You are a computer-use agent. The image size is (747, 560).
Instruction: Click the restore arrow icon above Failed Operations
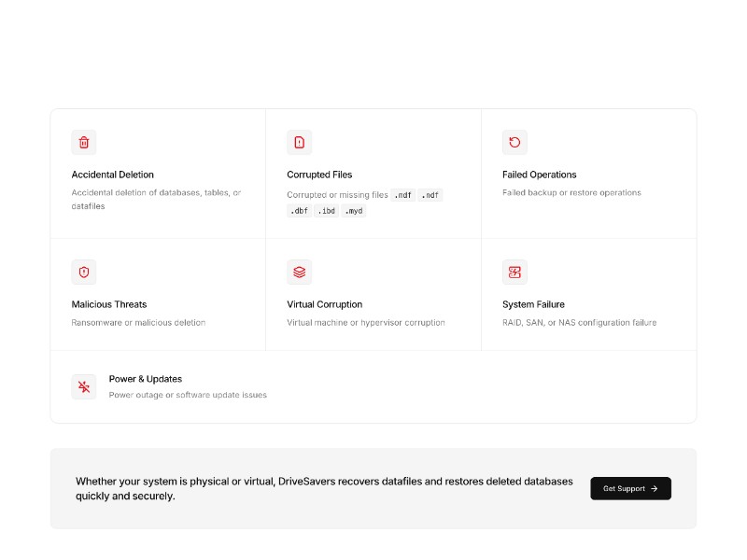pyautogui.click(x=514, y=142)
